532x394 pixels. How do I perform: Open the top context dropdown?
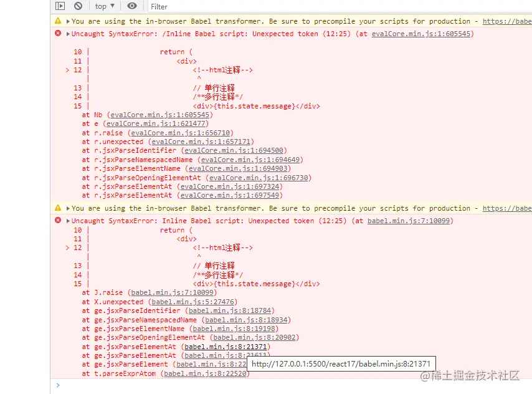coord(105,6)
